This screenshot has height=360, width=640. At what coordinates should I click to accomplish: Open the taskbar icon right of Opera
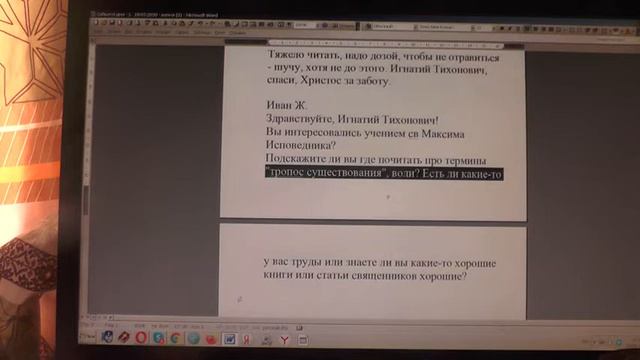[x=159, y=338]
